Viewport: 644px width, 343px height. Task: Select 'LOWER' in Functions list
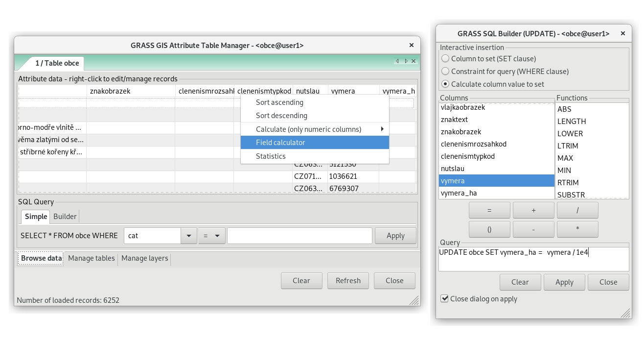click(592, 133)
